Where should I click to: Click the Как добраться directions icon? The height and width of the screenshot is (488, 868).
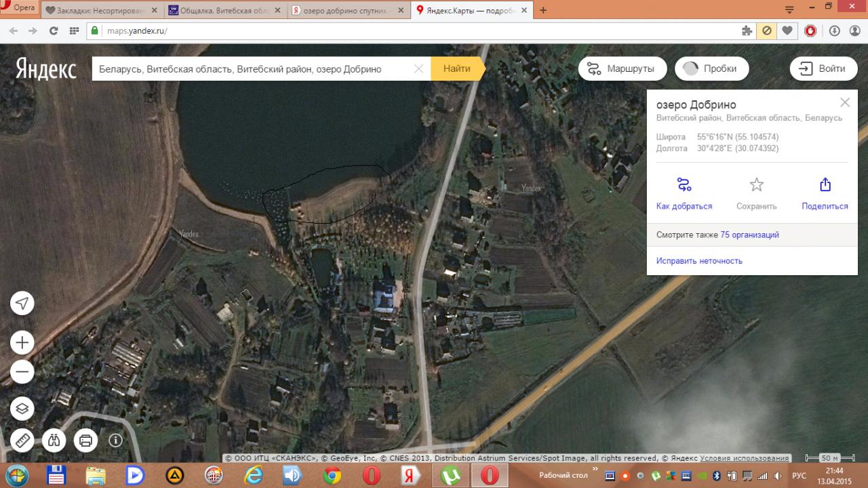(x=684, y=185)
